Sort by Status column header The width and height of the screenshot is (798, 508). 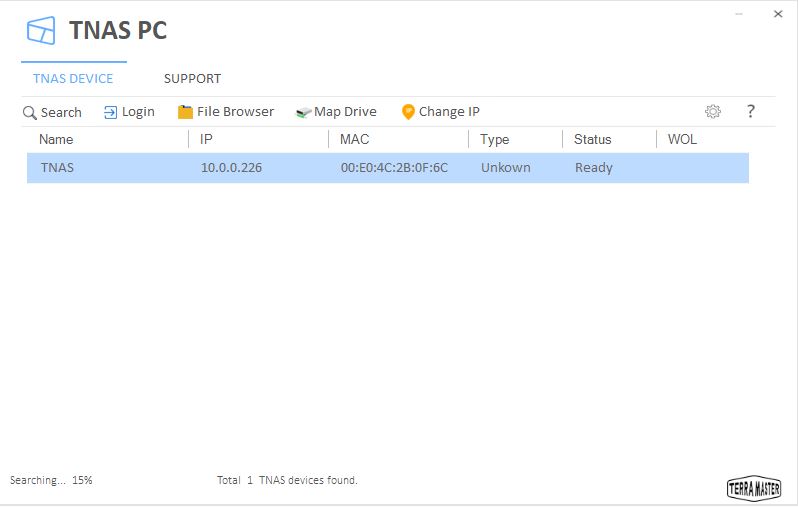(x=592, y=139)
